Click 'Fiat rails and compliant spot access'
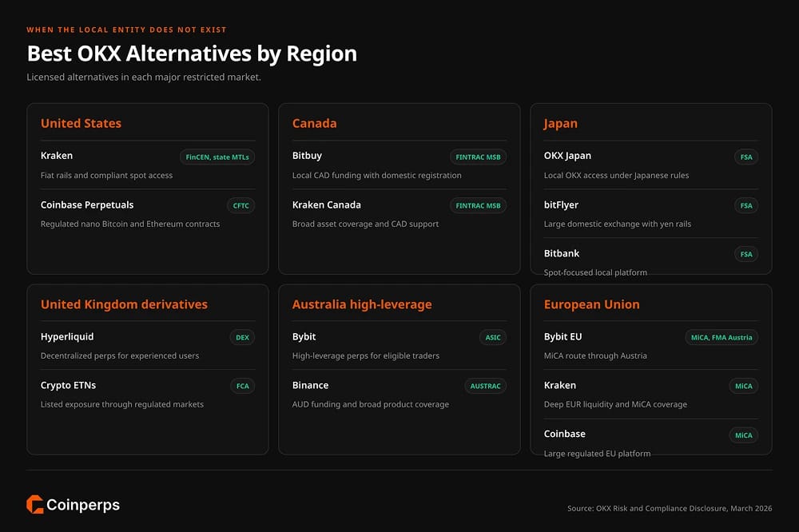The image size is (799, 532). pyautogui.click(x=106, y=175)
